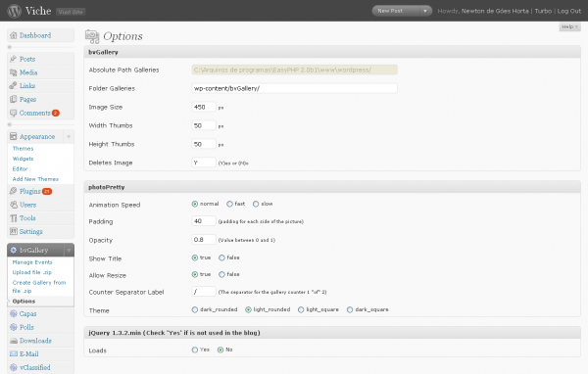Click the Turbo link
The image size is (588, 374).
click(543, 11)
